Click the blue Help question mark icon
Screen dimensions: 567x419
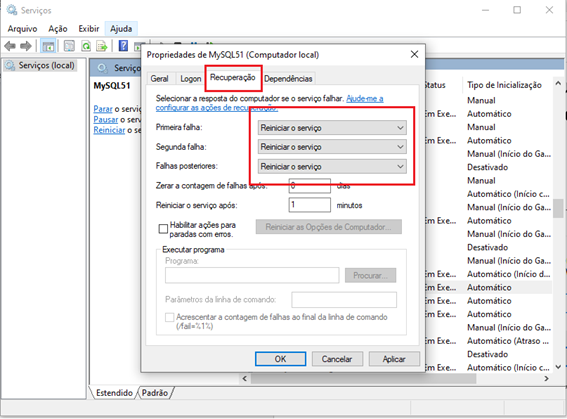click(123, 46)
